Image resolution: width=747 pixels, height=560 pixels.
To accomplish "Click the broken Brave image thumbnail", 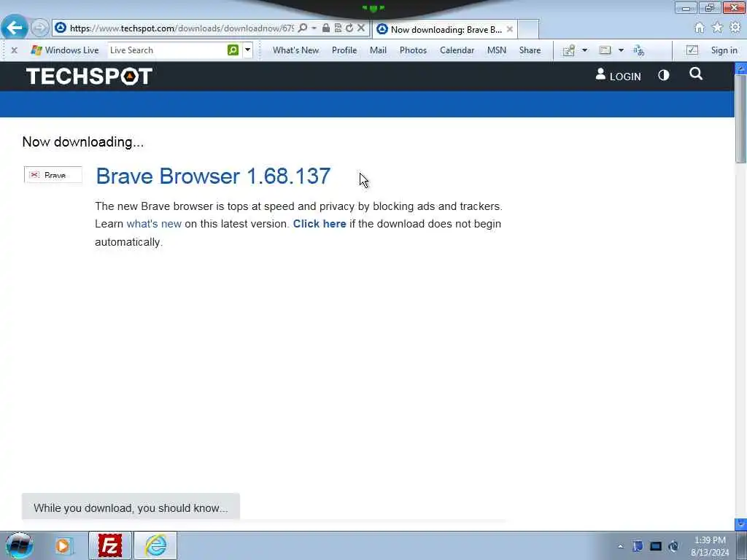I will click(x=53, y=175).
